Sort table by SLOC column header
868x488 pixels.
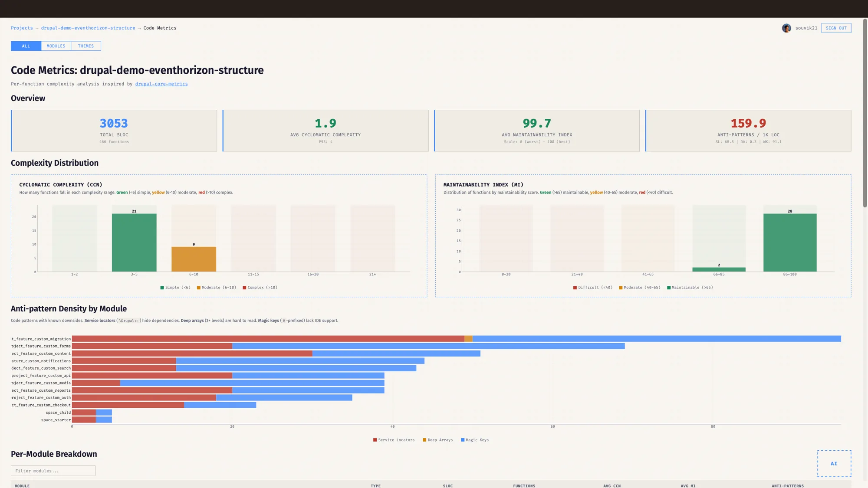pos(448,486)
